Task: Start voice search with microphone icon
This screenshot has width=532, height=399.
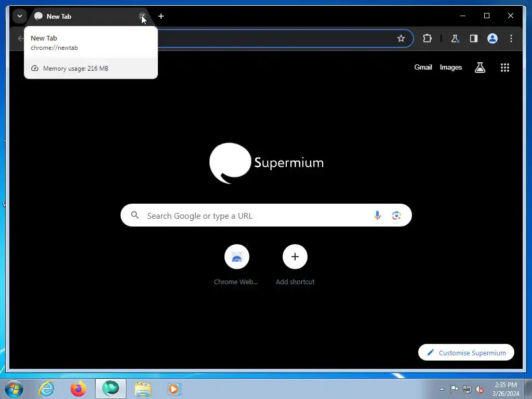Action: click(377, 215)
